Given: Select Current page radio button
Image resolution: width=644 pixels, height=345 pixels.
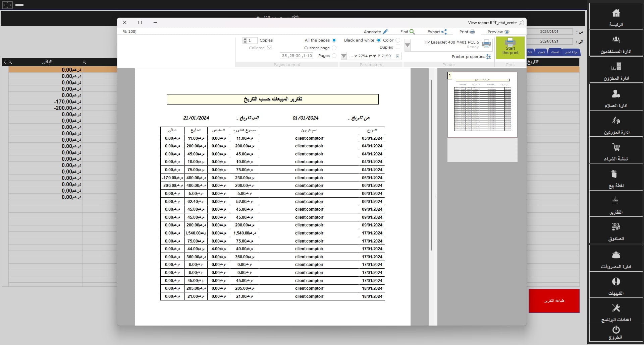Looking at the screenshot, I should pos(334,48).
